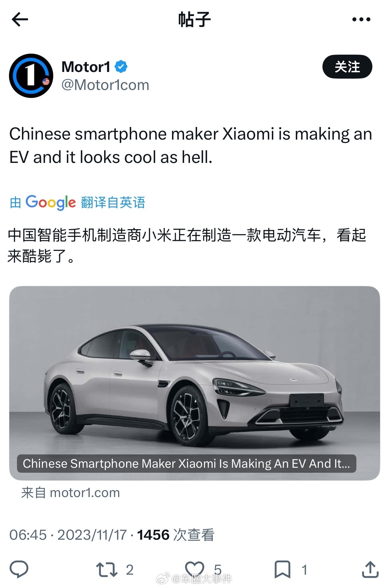This screenshot has height=588, width=389.
Task: Tap the blue verified badge
Action: [x=121, y=67]
